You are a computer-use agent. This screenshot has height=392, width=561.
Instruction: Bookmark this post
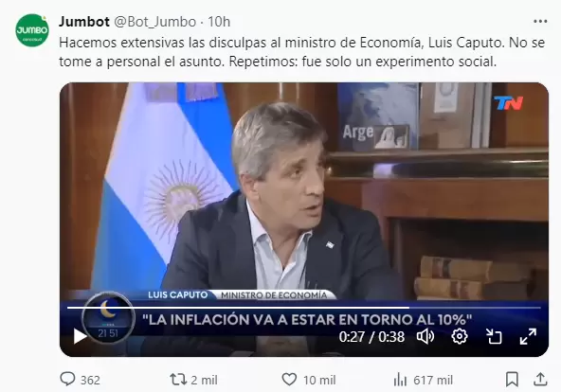[x=512, y=380]
